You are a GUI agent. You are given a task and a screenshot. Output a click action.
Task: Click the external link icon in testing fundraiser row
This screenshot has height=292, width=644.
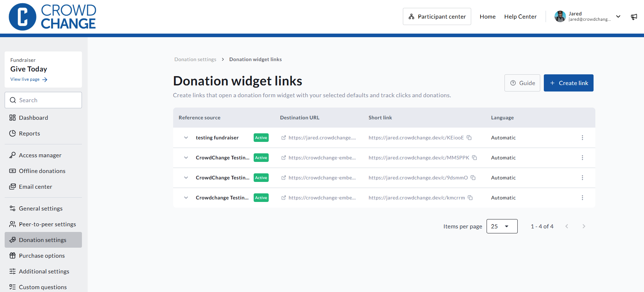pyautogui.click(x=283, y=138)
